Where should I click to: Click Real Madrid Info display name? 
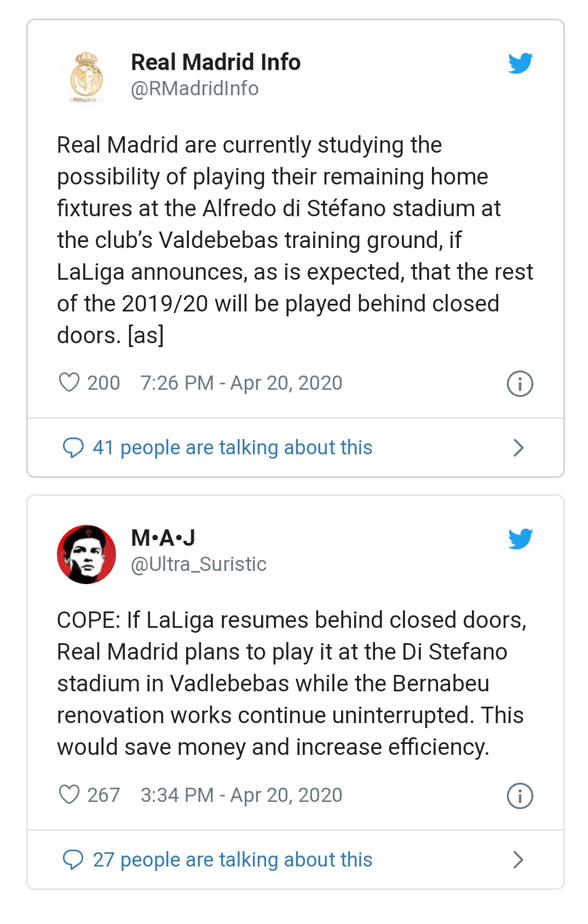216,62
